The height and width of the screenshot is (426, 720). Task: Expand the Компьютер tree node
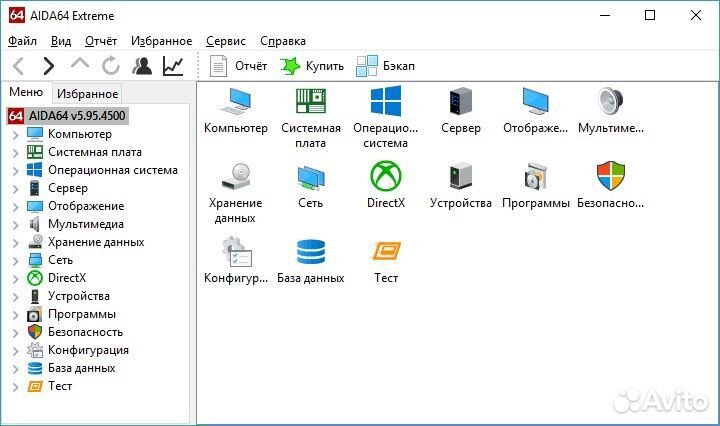[x=15, y=134]
